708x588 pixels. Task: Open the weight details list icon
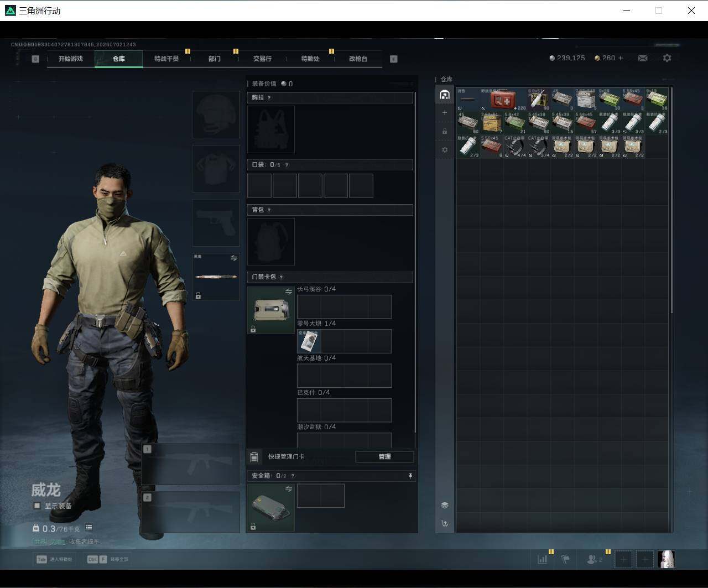(89, 528)
